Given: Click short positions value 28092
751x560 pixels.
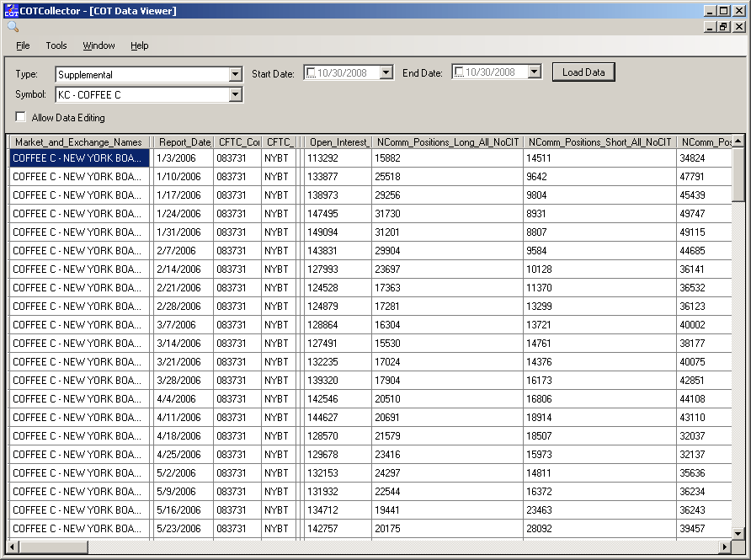Looking at the screenshot, I should click(599, 528).
